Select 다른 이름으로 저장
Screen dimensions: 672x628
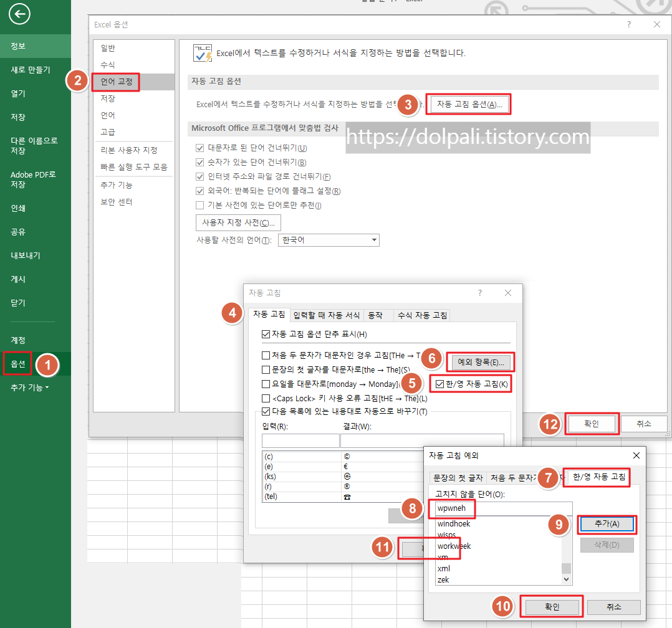coord(36,146)
